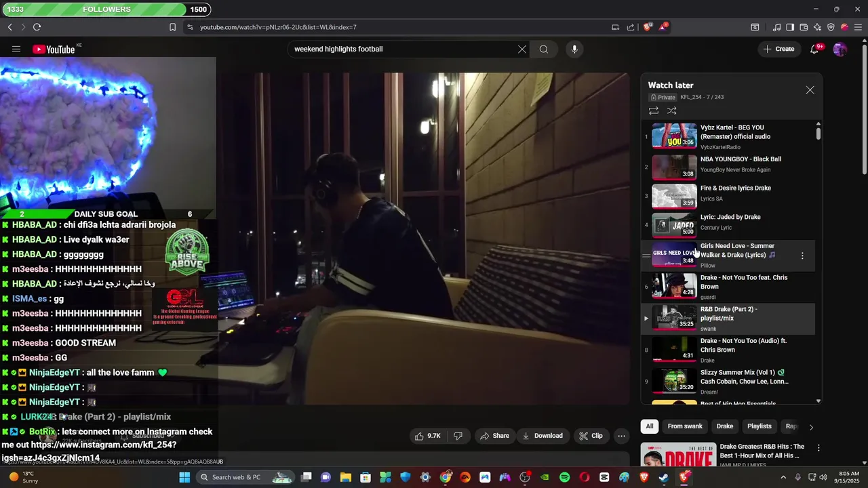Open YouTube notifications bell
This screenshot has width=868, height=488.
point(814,49)
